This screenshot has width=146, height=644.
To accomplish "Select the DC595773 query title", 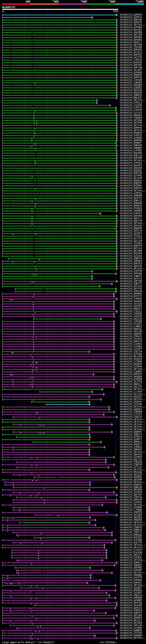I will click(8, 8).
